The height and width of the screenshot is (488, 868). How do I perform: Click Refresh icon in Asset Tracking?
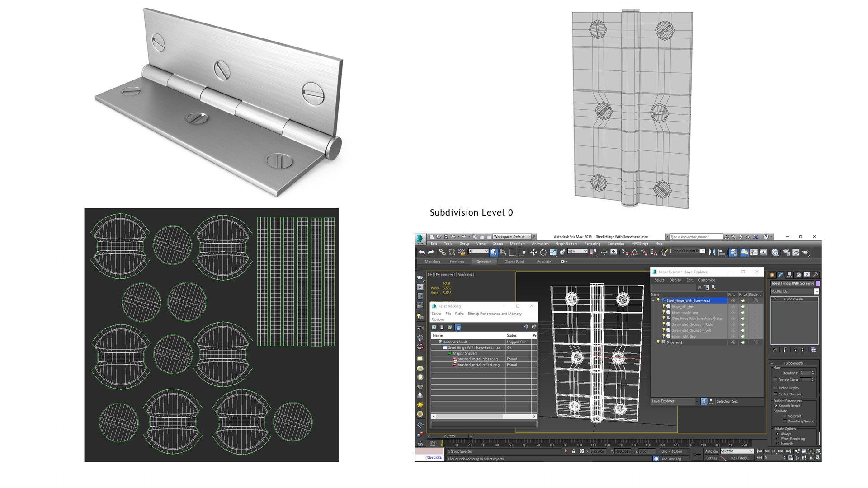click(434, 327)
